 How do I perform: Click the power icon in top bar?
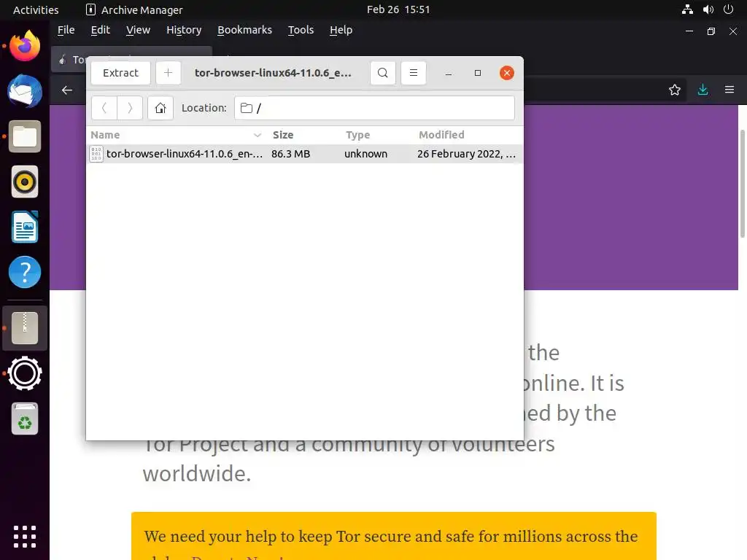click(x=729, y=9)
